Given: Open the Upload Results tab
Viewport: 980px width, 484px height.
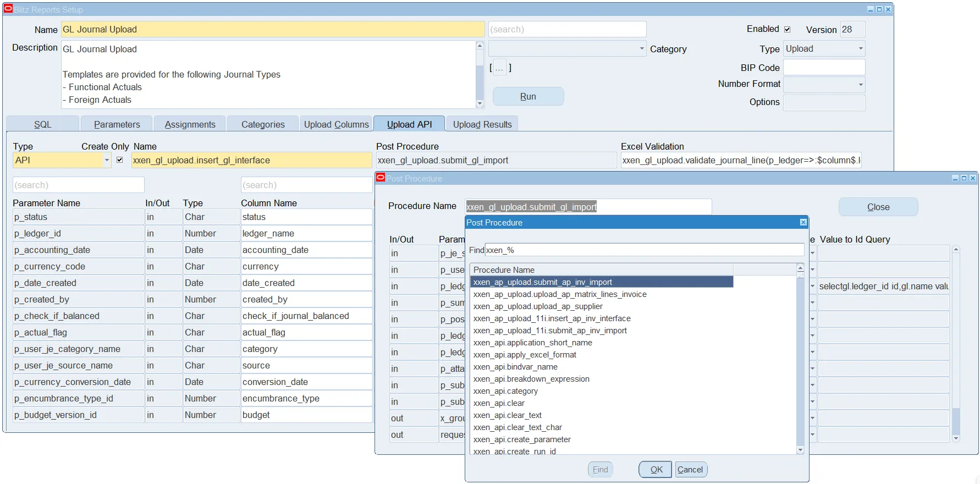Looking at the screenshot, I should [x=482, y=124].
